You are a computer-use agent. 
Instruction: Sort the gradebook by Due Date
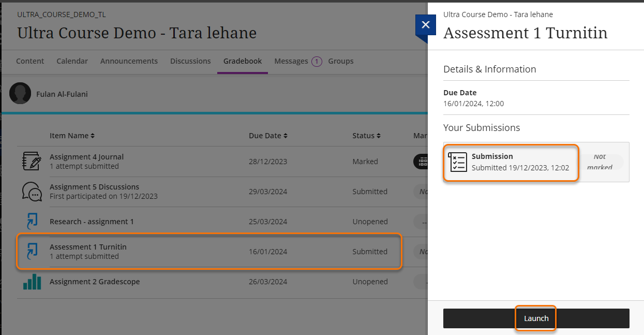pyautogui.click(x=268, y=136)
